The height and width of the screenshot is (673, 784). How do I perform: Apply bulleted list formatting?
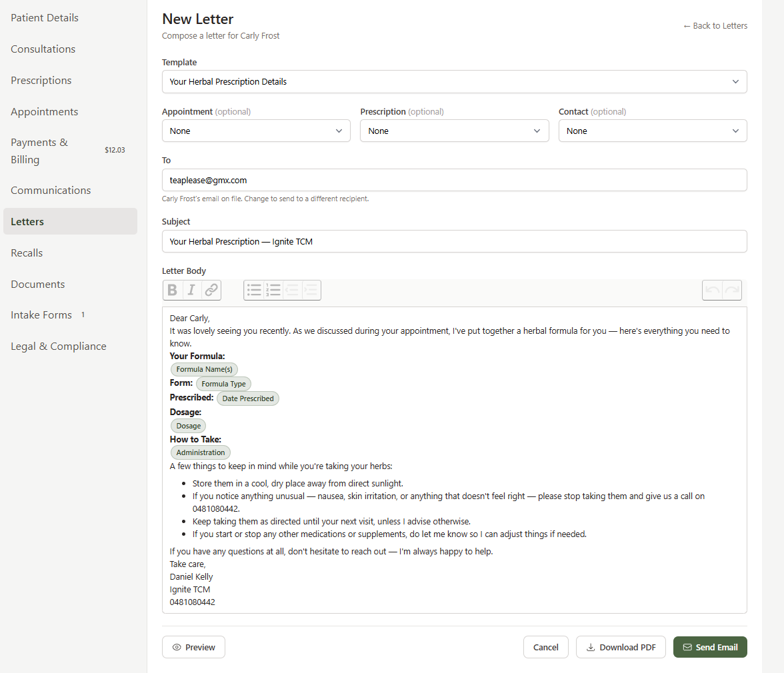click(254, 290)
